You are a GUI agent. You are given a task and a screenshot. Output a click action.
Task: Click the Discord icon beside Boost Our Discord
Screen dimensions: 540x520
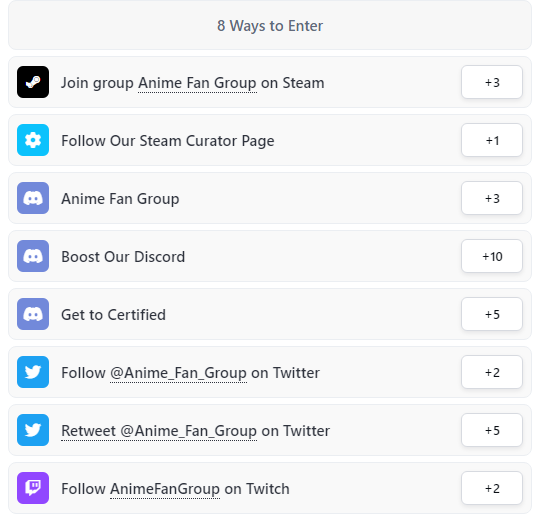pyautogui.click(x=33, y=256)
